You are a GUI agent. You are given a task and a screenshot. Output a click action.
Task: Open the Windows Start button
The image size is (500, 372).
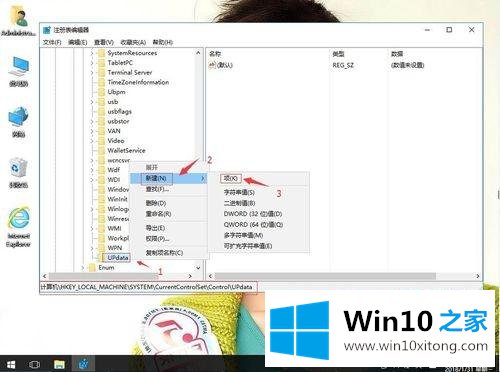point(11,364)
